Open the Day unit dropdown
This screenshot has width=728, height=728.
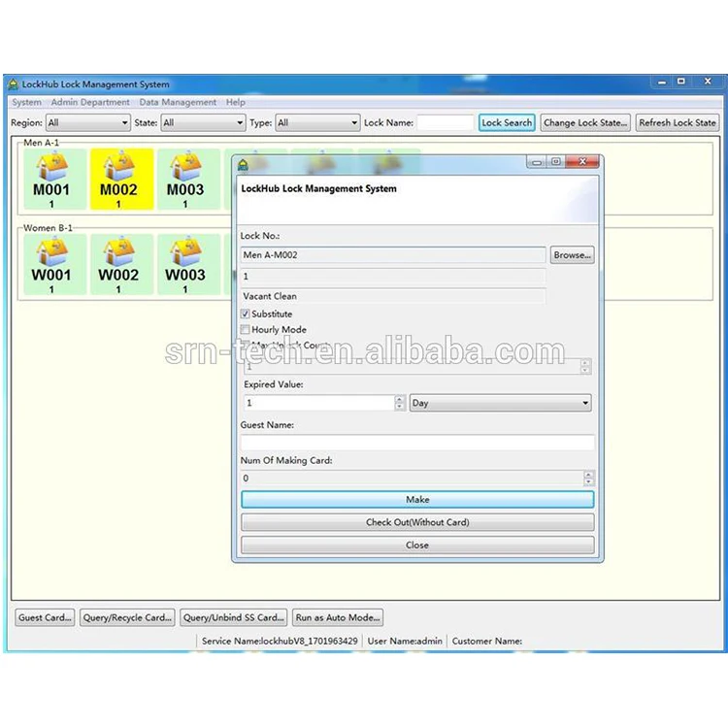click(x=500, y=403)
